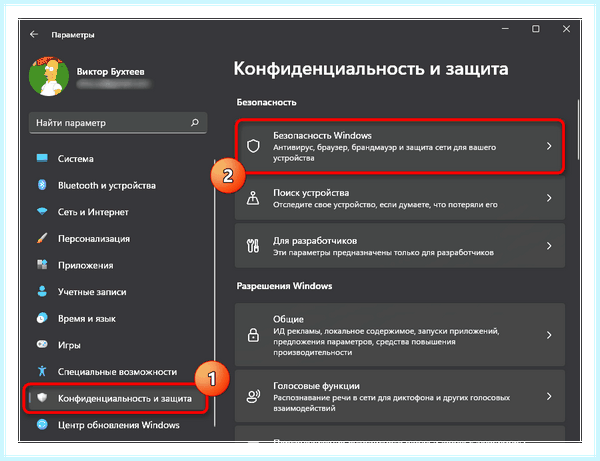Open Учетные записи section
Screen dimensions: 600x461
92,292
